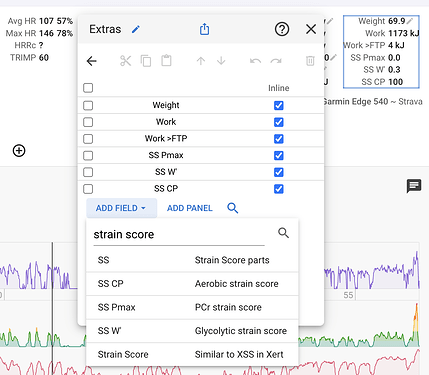Screen dimensions: 429x375
Task: Move field up with up arrow
Action: point(201,61)
